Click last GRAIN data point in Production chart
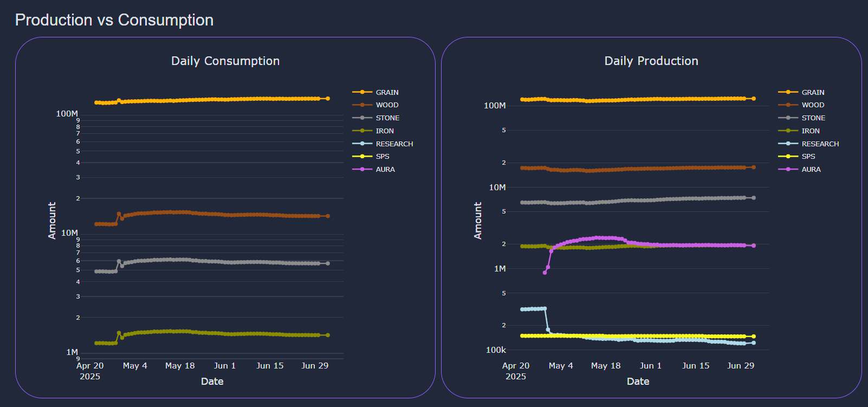Screen dimensions: 868x407 [x=754, y=99]
